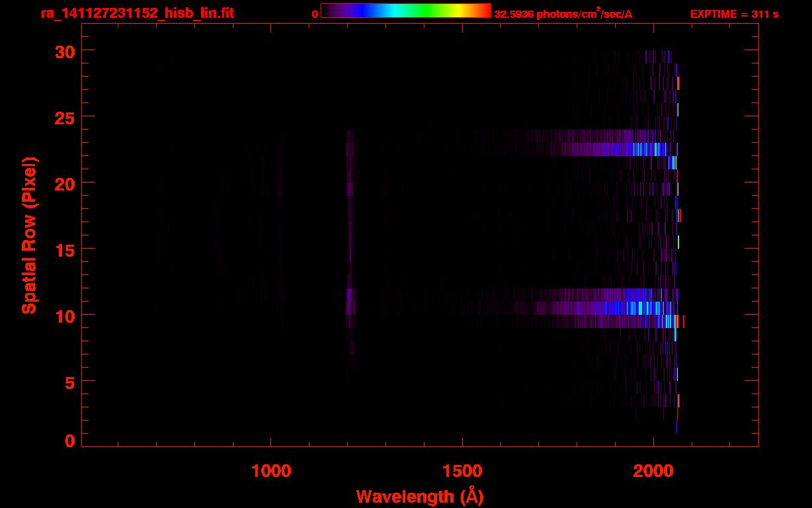812x508 pixels.
Task: Click the colorbar minimum label 0
Action: 315,14
